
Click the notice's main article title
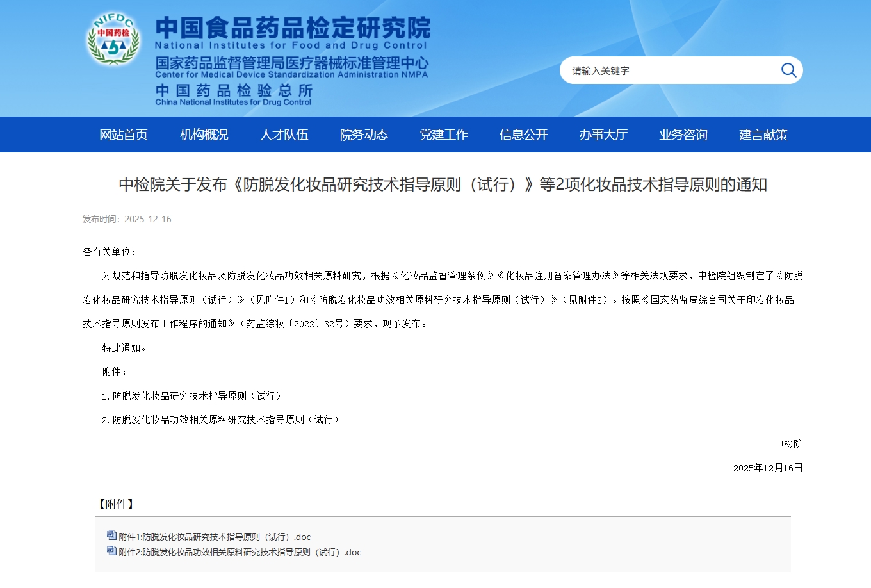[x=443, y=184]
